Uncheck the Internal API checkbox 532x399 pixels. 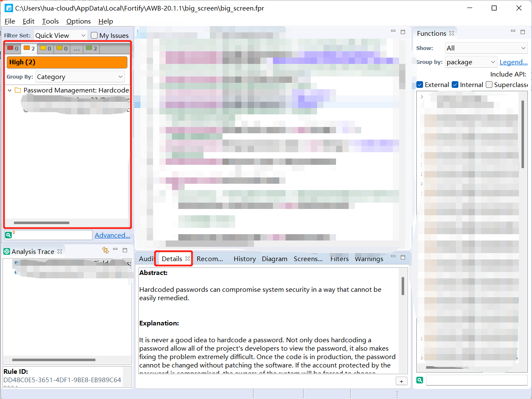pyautogui.click(x=455, y=85)
